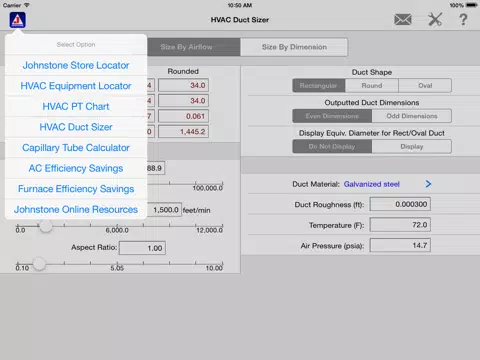Select Rectangular duct shape

coord(319,86)
